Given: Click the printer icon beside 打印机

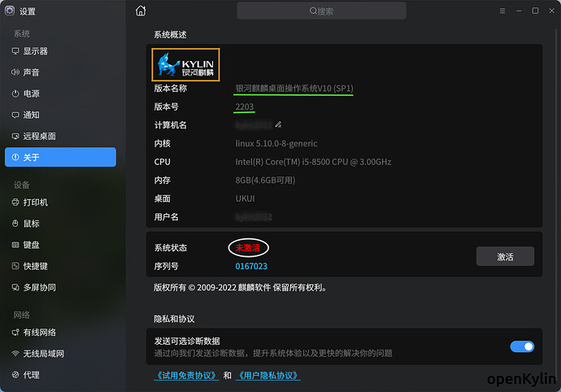Looking at the screenshot, I should pos(15,203).
